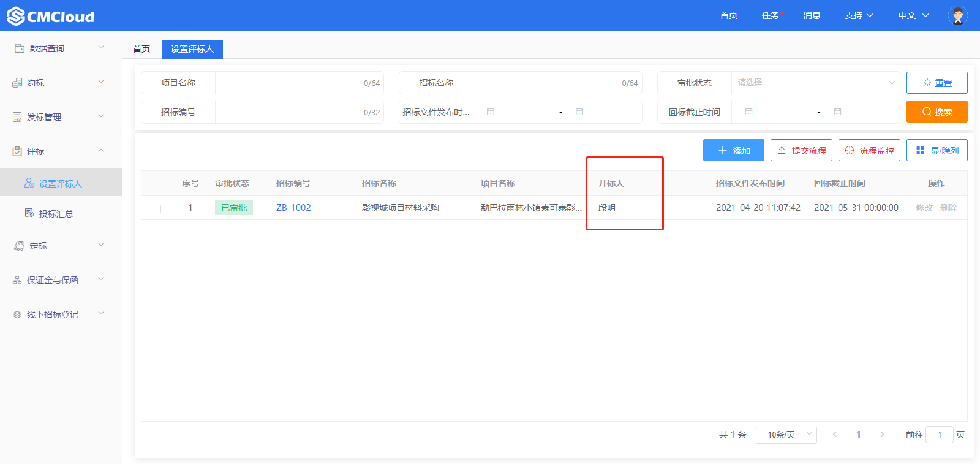The height and width of the screenshot is (464, 980).
Task: Click the 定标 gavel icon
Action: pyautogui.click(x=18, y=245)
